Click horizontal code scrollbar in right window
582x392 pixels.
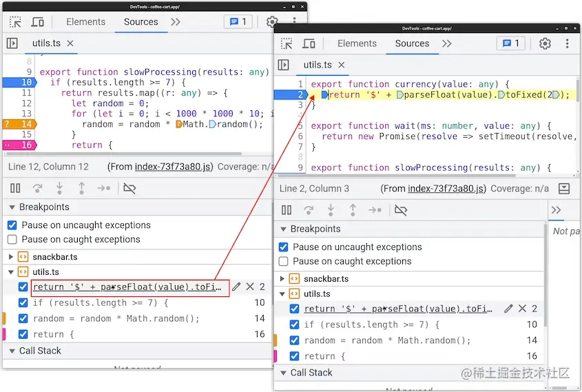click(x=397, y=176)
